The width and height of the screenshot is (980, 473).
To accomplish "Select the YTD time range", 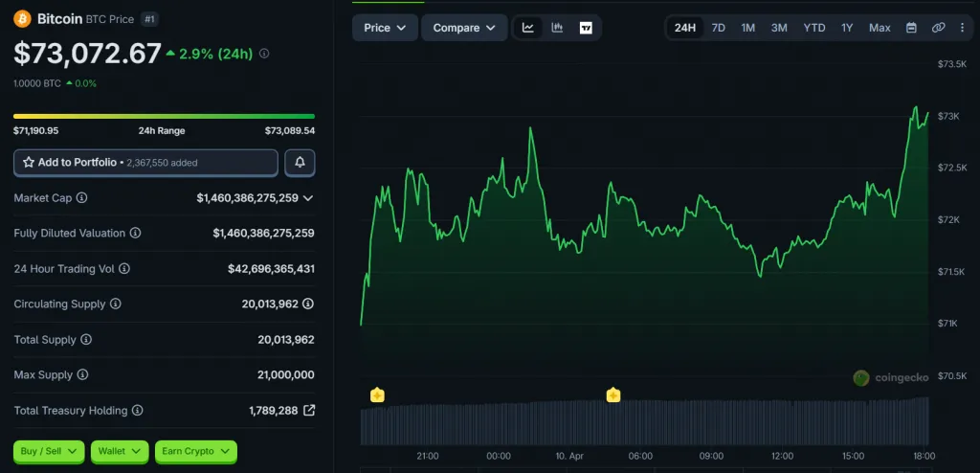I will tap(814, 28).
